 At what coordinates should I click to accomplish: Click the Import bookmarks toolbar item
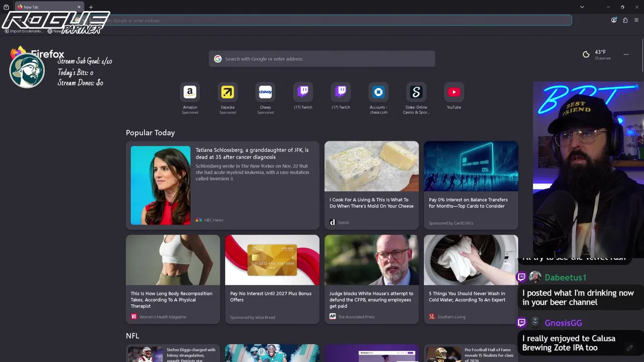23,31
